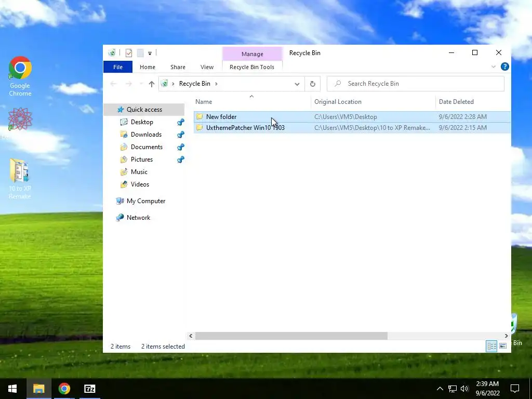The image size is (532, 399).
Task: Open Desktop in navigation pane
Action: click(x=142, y=122)
